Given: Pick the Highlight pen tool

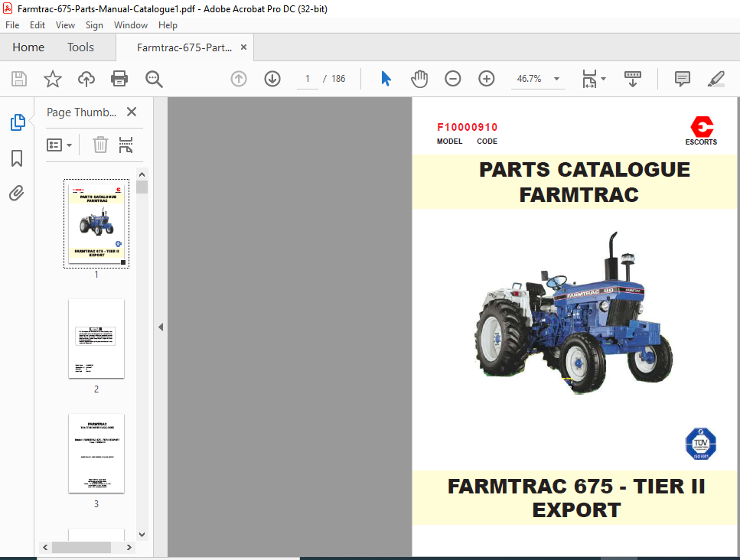Looking at the screenshot, I should (x=715, y=78).
